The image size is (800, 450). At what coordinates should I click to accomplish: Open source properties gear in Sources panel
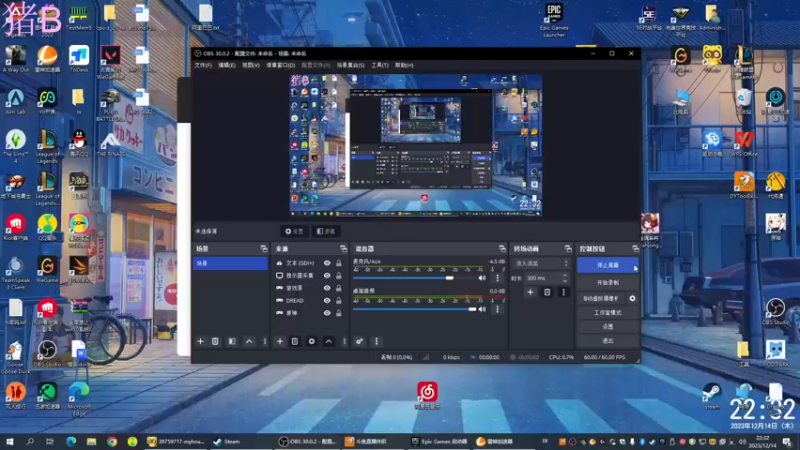pos(312,341)
